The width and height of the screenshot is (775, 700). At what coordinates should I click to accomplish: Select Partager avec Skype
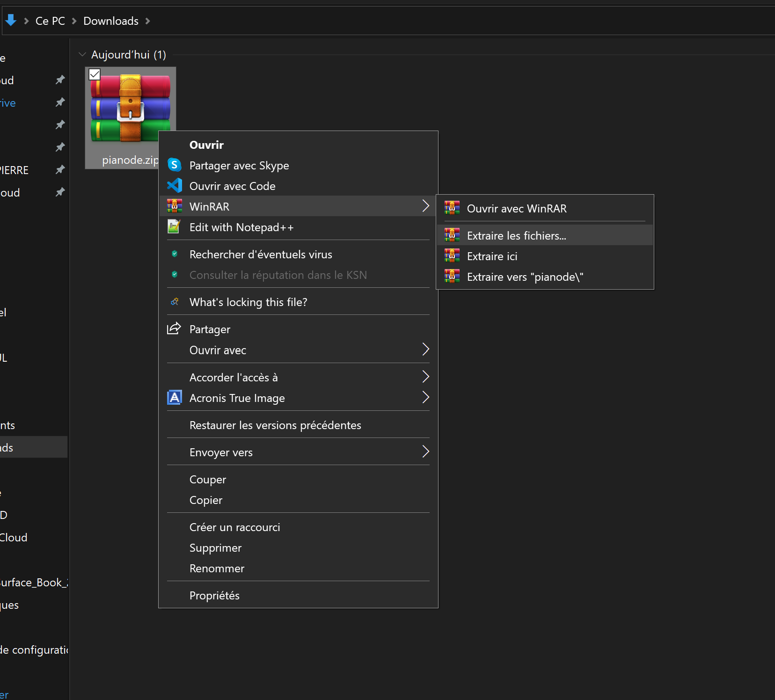tap(298, 166)
